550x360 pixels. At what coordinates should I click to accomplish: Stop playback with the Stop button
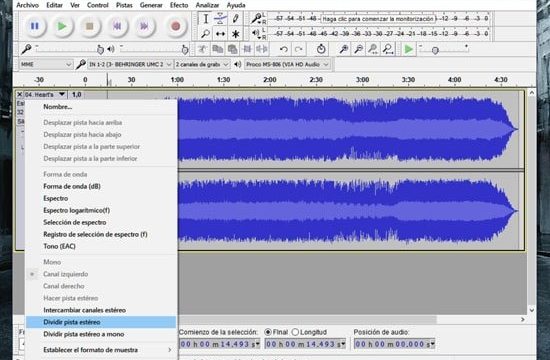pyautogui.click(x=89, y=26)
